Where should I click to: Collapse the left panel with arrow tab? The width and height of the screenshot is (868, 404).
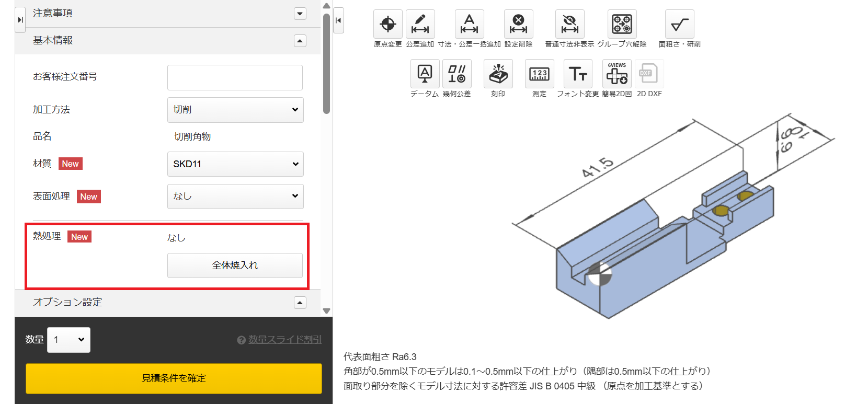coord(20,20)
